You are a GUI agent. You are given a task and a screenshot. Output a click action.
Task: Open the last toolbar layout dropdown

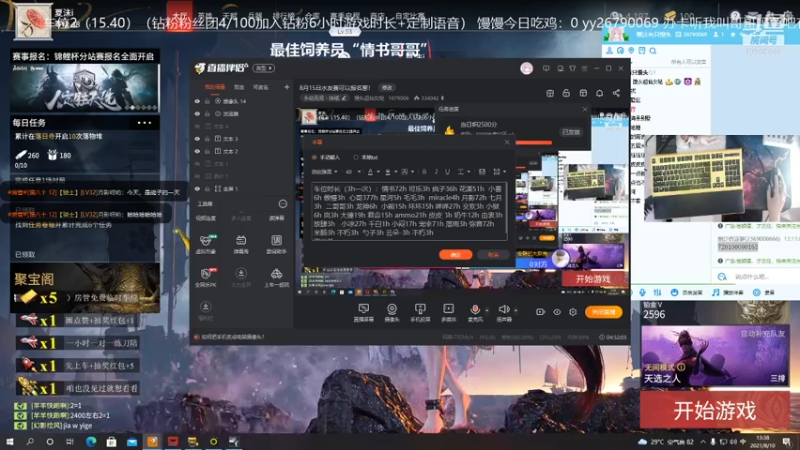[499, 172]
